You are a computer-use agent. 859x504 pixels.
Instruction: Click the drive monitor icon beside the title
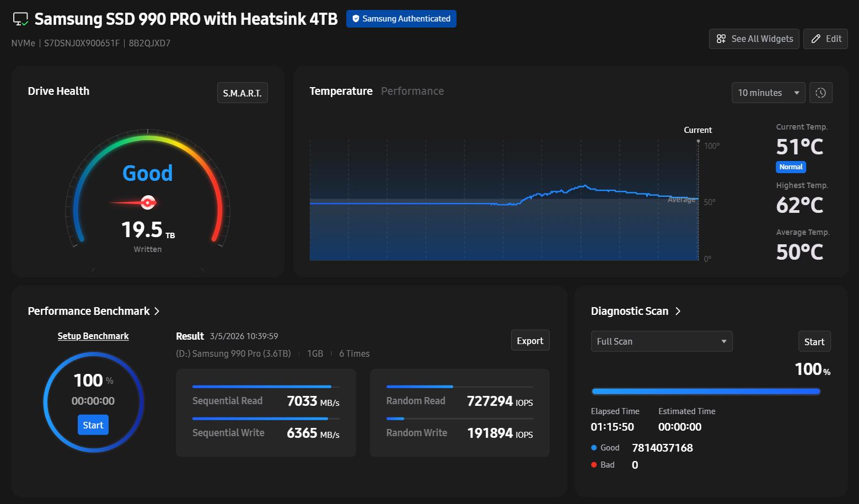(x=20, y=19)
